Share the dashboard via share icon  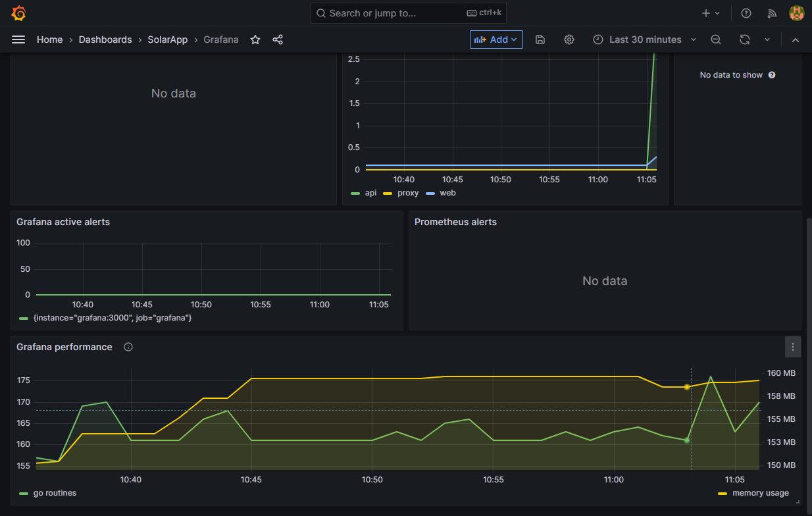(278, 39)
